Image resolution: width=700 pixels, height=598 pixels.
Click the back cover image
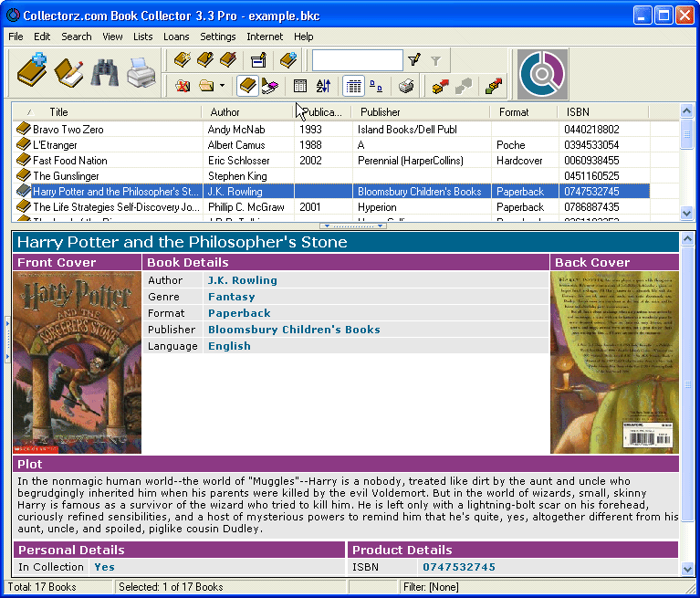614,362
